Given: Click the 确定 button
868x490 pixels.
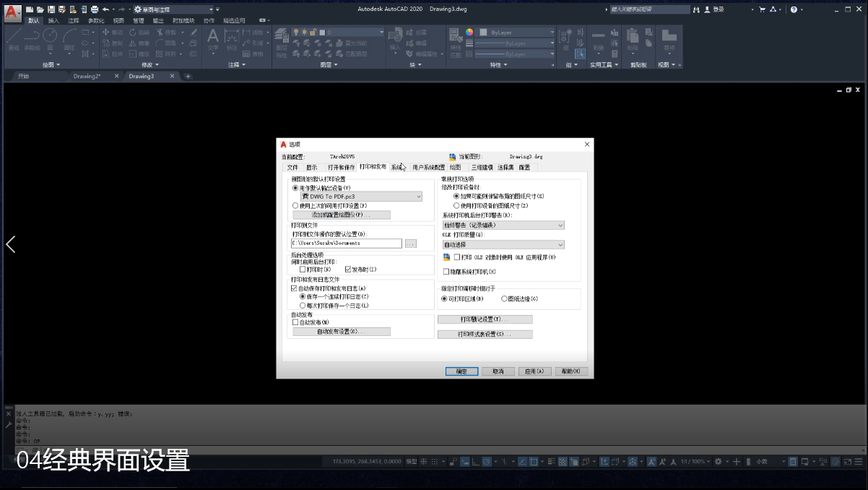Looking at the screenshot, I should (x=461, y=371).
